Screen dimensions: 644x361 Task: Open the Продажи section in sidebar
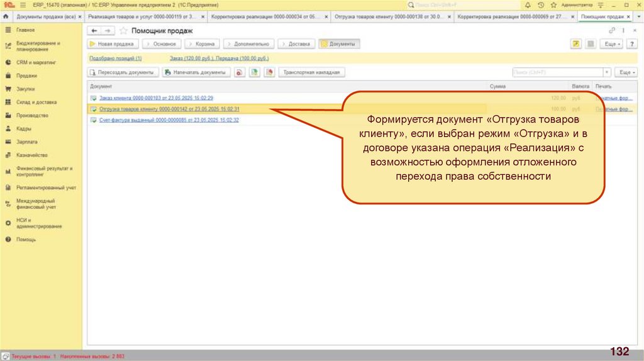pos(26,75)
